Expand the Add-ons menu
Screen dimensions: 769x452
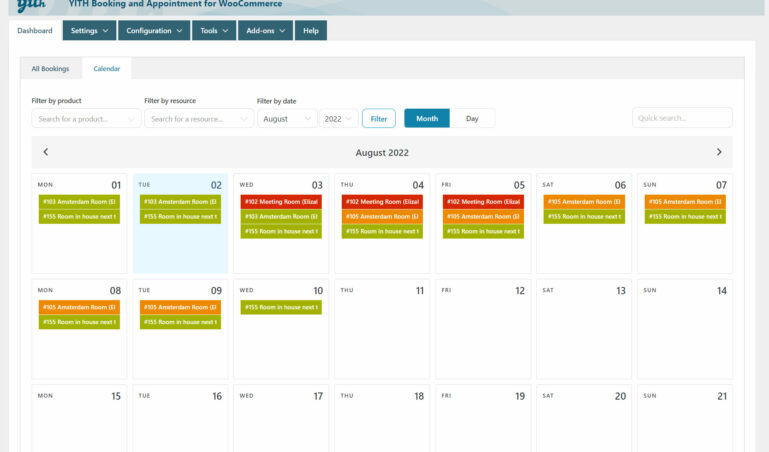[265, 30]
